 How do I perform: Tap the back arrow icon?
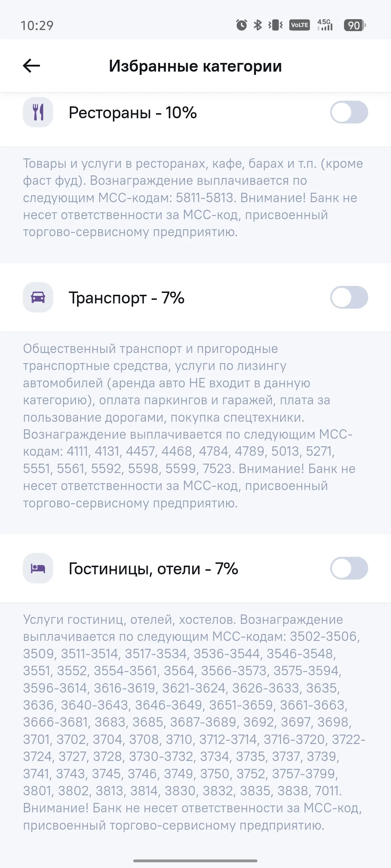click(31, 66)
